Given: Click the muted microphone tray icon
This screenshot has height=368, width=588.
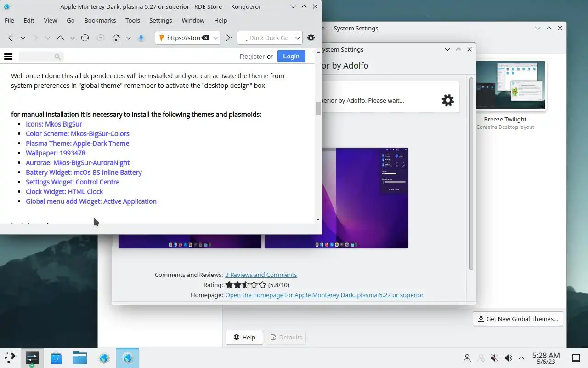Looking at the screenshot, I should point(495,358).
